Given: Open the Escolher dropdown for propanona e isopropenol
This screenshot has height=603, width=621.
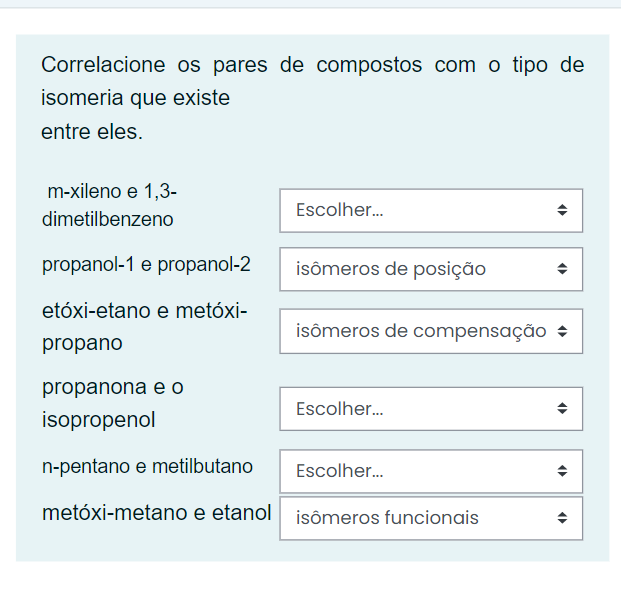Looking at the screenshot, I should point(431,409).
